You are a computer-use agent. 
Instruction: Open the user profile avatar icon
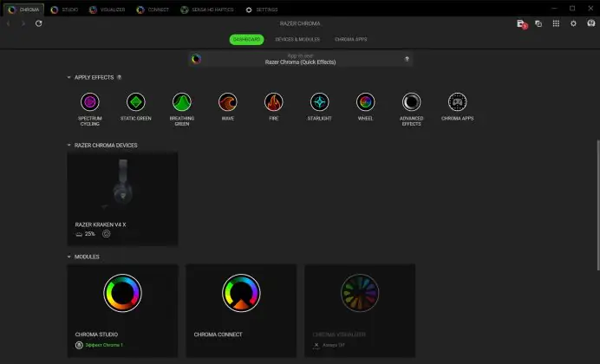[591, 23]
